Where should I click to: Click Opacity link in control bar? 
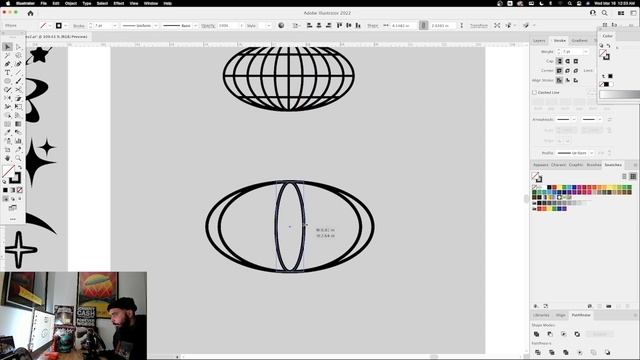click(208, 26)
